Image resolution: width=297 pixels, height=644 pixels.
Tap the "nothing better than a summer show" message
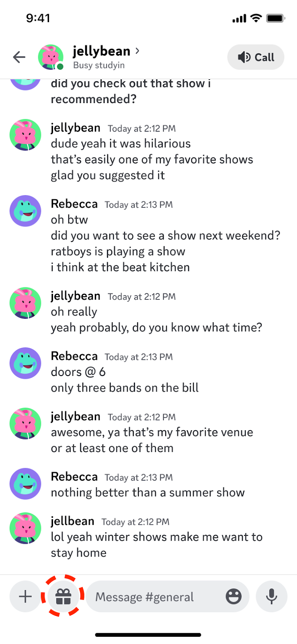point(147,492)
